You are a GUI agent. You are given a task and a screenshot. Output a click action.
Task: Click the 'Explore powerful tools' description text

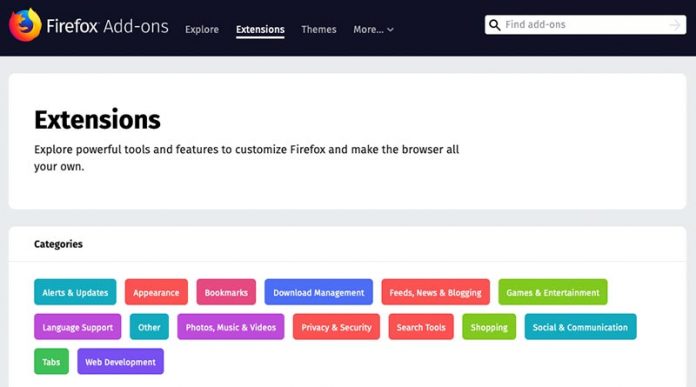[246, 158]
